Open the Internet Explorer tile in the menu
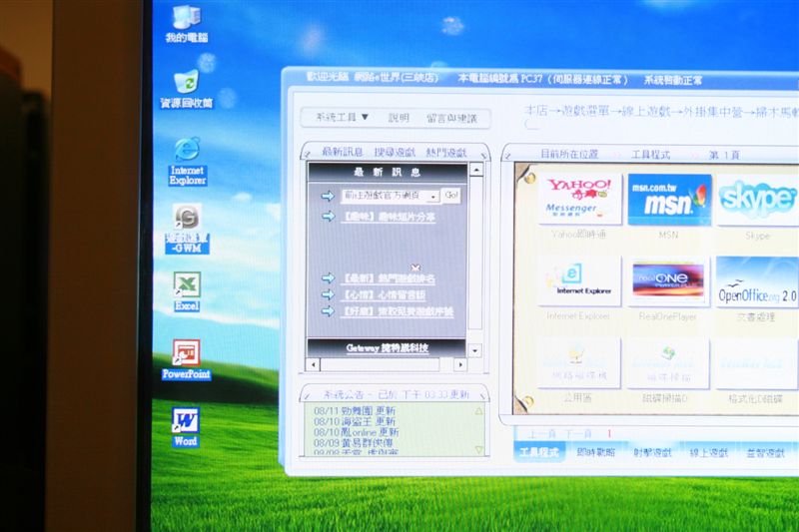 [578, 280]
